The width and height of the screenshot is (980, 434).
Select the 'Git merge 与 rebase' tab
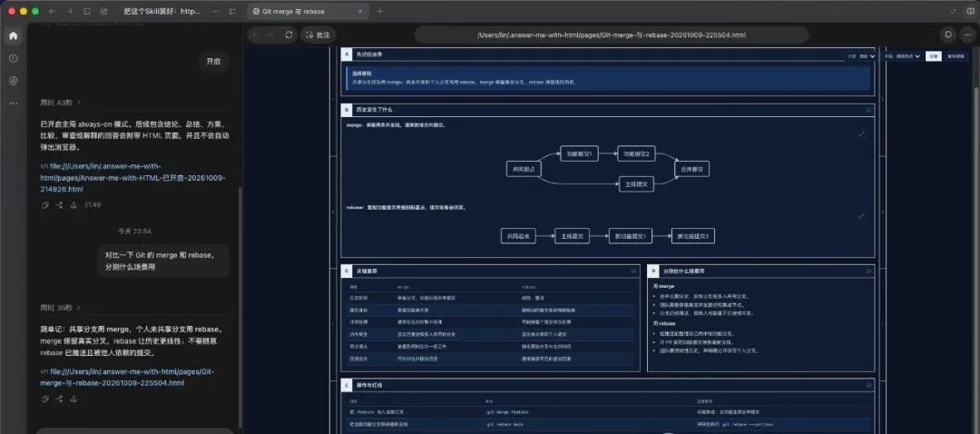coord(309,11)
